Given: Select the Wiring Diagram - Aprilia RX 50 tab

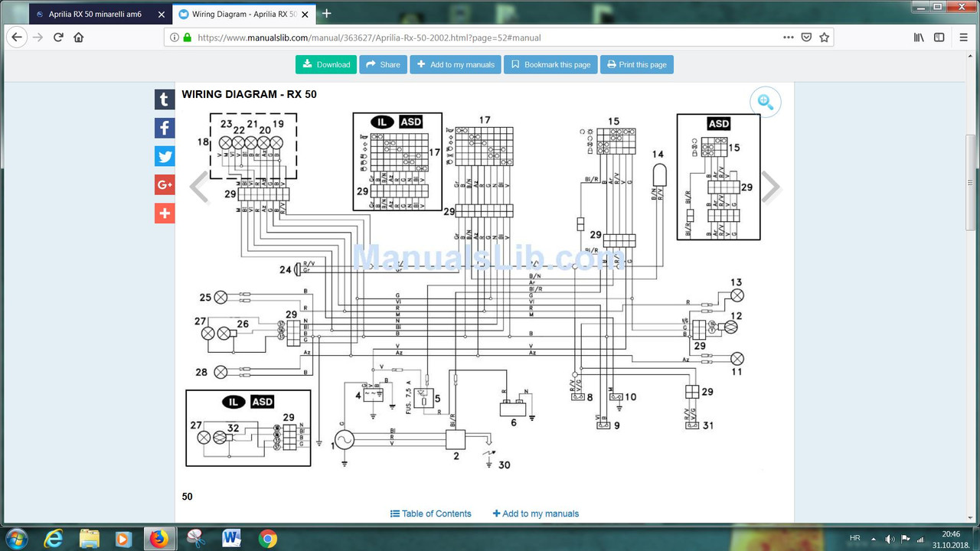Looking at the screenshot, I should point(244,14).
